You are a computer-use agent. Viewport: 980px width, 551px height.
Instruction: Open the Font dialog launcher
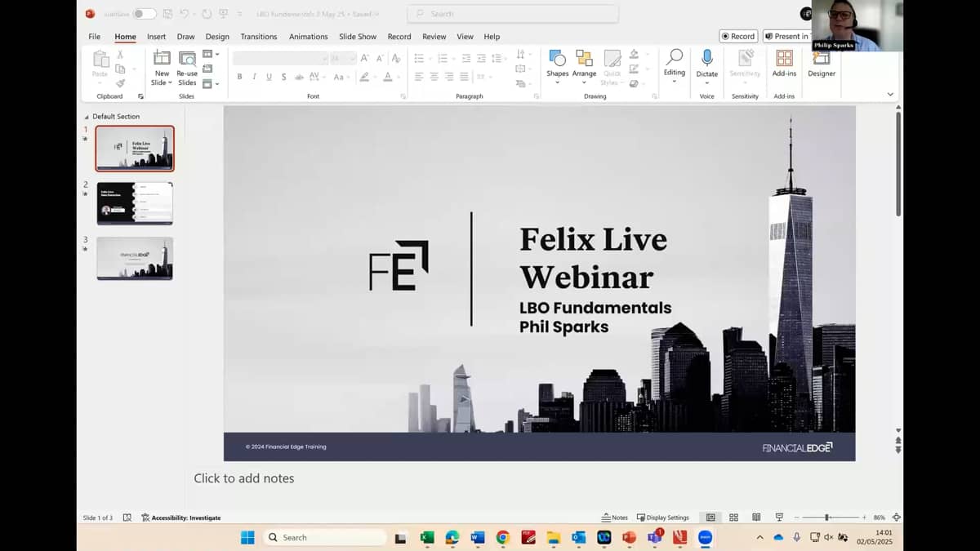[x=403, y=96]
